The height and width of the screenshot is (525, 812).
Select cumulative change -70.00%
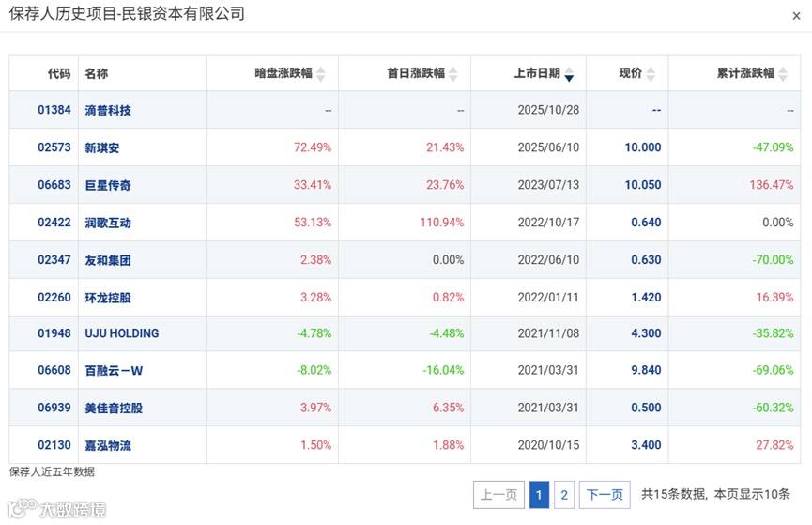tap(774, 259)
